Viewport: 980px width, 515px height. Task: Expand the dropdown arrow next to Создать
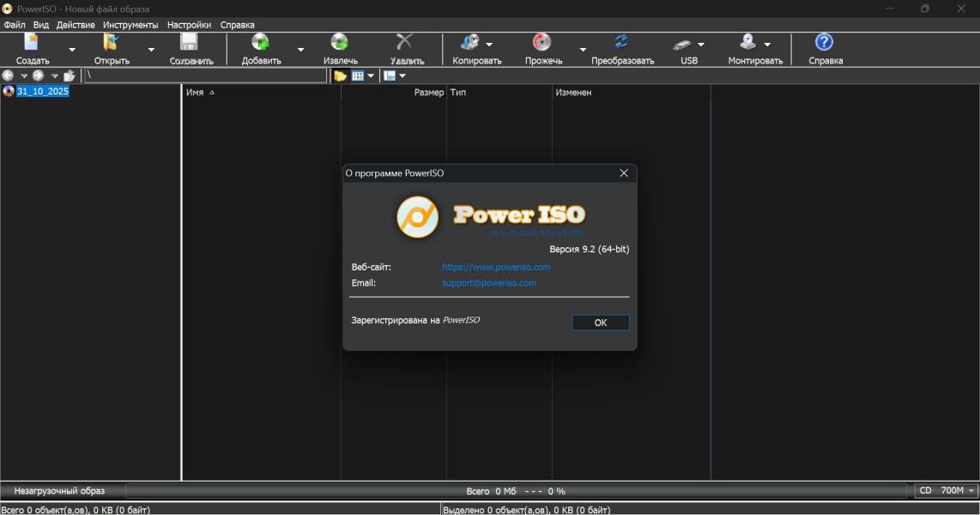[x=72, y=50]
